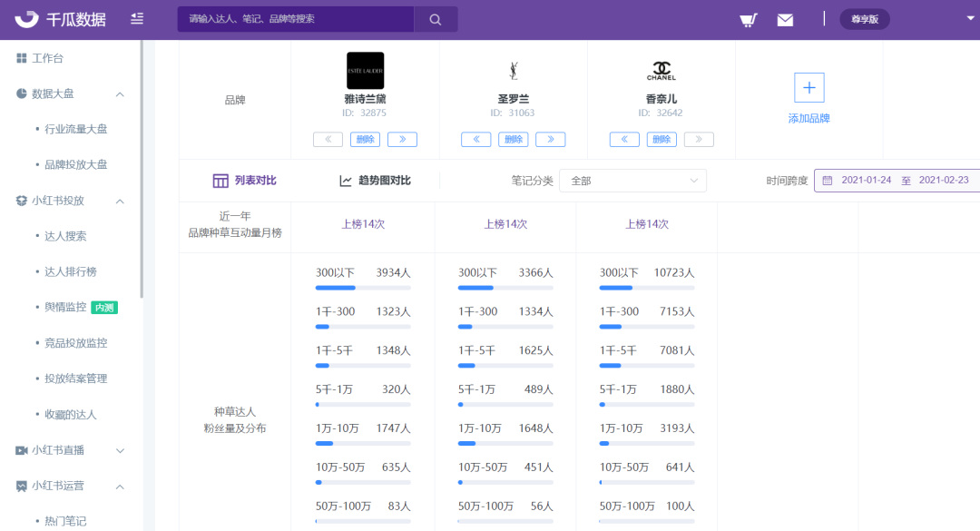The width and height of the screenshot is (980, 531).
Task: Expand the 小红书直播 section chevron
Action: (x=120, y=451)
